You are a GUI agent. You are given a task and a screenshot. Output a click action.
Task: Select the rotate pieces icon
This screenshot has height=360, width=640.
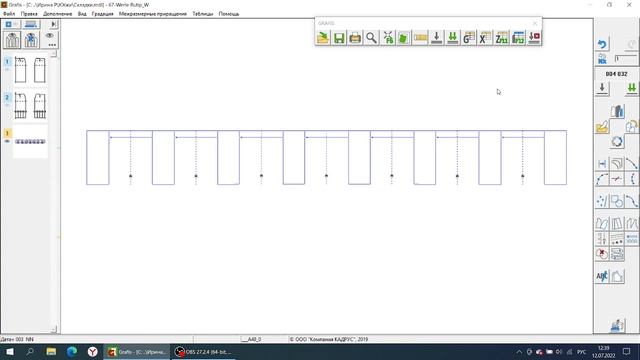tap(631, 127)
